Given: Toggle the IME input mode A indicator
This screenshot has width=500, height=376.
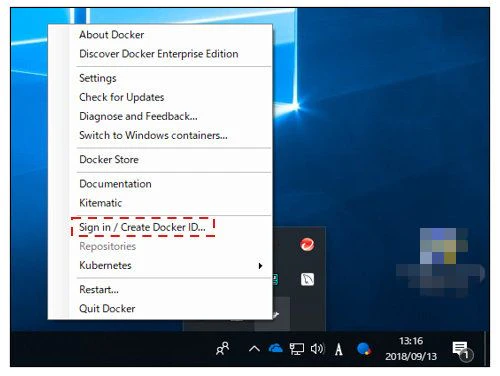Looking at the screenshot, I should pos(339,349).
